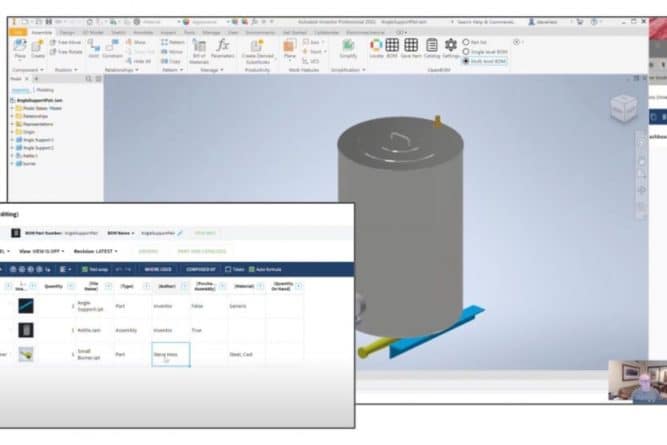Select the Single level BOM option
The height and width of the screenshot is (445, 667).
(x=468, y=52)
